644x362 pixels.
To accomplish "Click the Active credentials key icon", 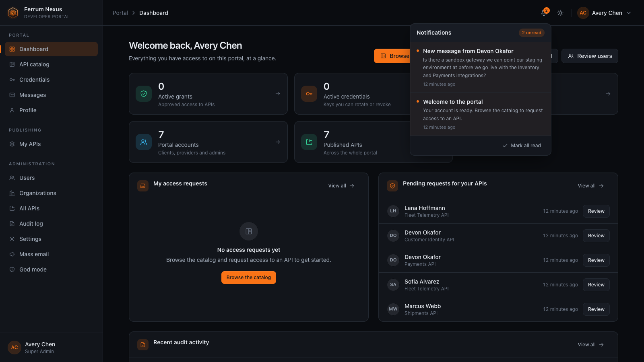I will pos(309,94).
